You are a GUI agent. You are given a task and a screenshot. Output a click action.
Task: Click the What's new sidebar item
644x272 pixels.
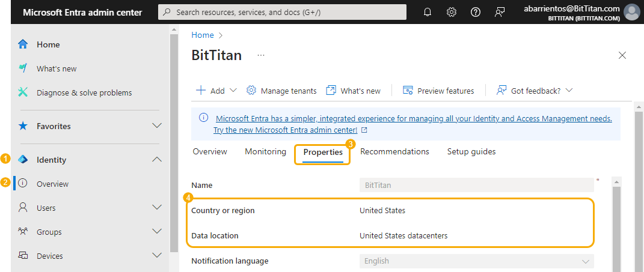tap(57, 68)
